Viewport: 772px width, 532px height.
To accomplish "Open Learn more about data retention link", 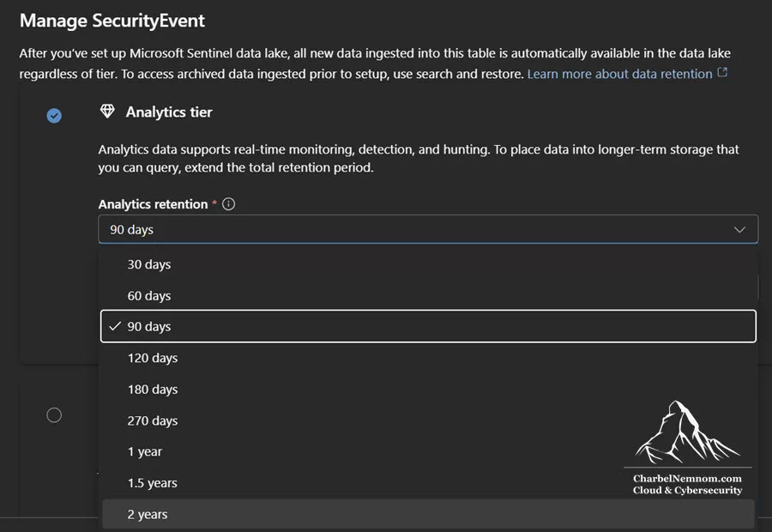I will click(620, 74).
